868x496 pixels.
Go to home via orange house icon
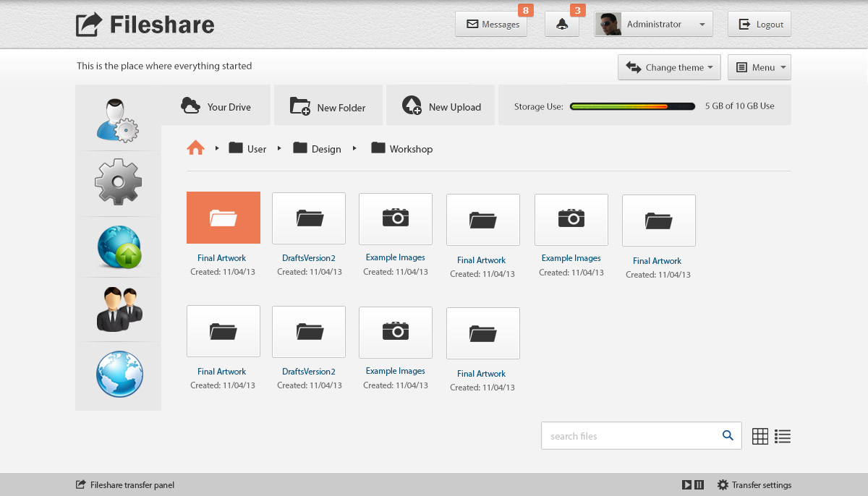(x=195, y=148)
